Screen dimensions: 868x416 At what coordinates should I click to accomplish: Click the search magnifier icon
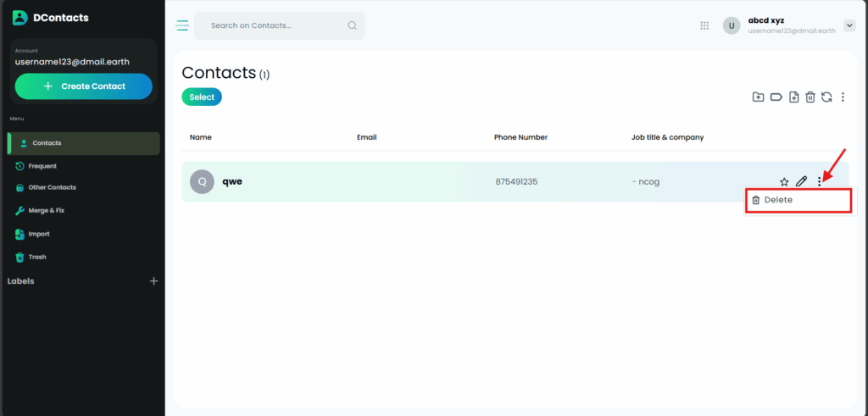352,25
